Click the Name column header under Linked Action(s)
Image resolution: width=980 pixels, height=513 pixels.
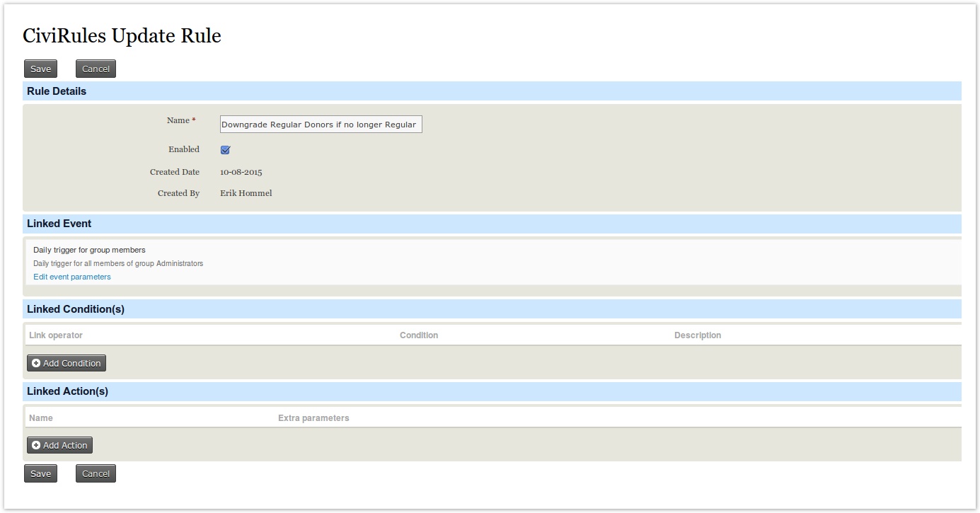click(41, 418)
